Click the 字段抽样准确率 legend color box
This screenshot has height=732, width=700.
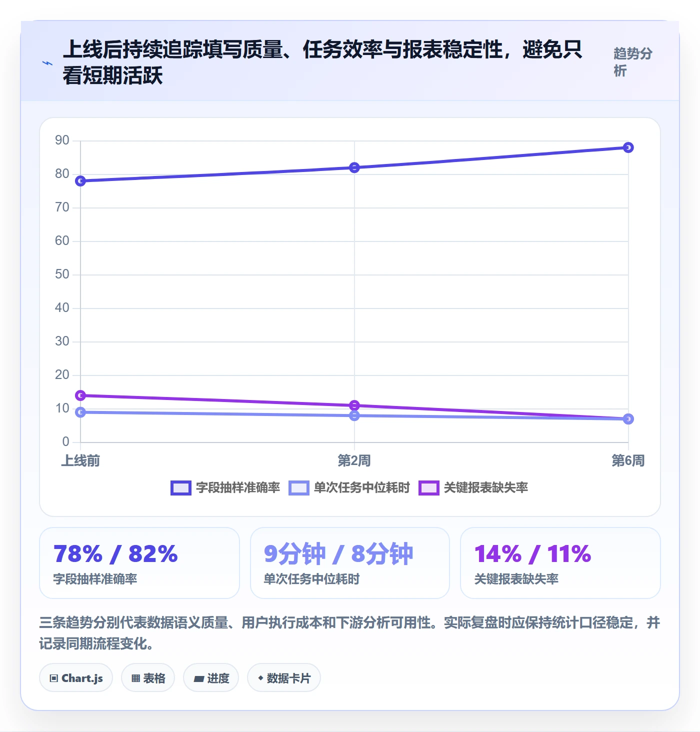[x=180, y=488]
